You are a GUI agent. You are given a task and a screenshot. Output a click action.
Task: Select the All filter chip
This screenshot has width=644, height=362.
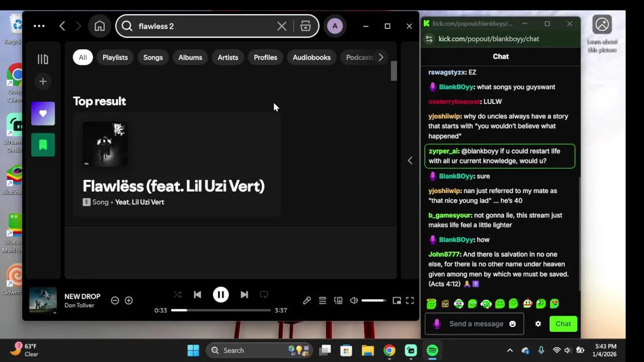(x=83, y=57)
